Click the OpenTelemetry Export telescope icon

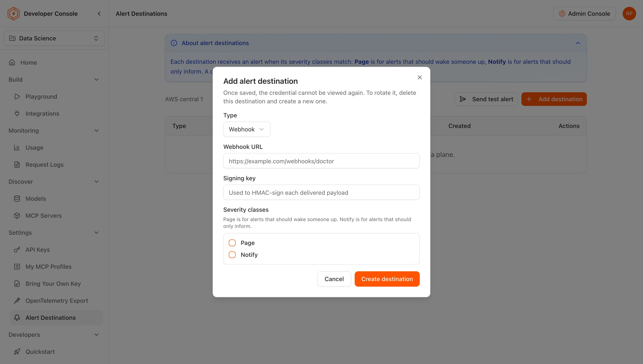(x=17, y=300)
